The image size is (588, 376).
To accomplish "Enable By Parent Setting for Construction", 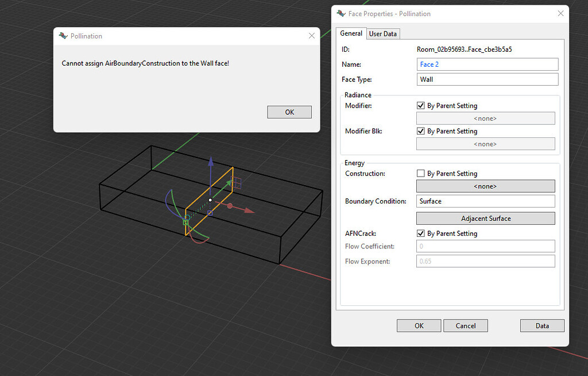I will tap(421, 173).
